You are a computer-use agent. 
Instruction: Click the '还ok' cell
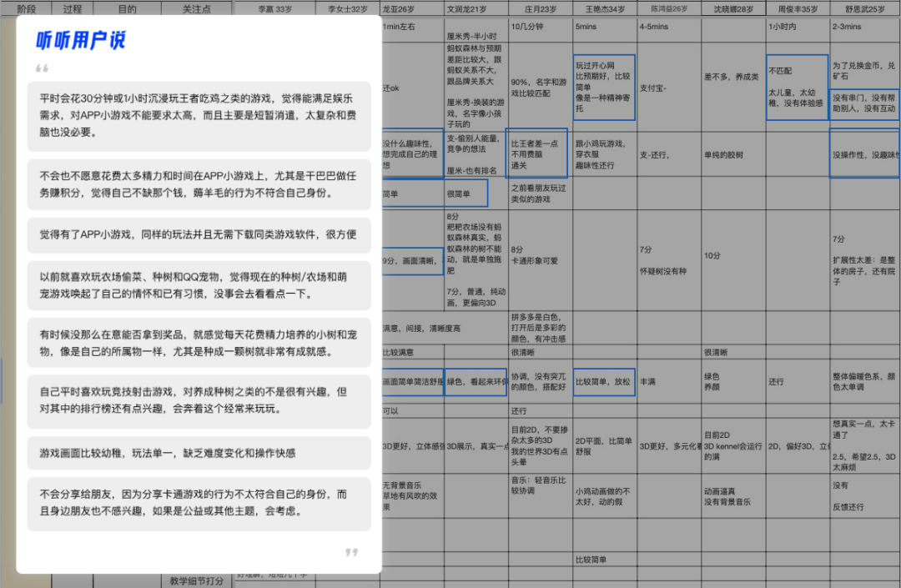coord(413,88)
